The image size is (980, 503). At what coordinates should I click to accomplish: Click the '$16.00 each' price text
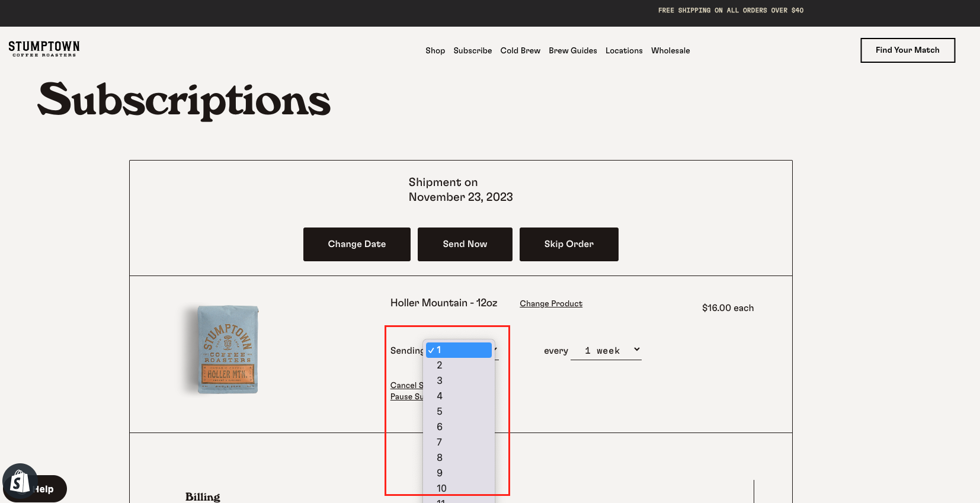[728, 308]
